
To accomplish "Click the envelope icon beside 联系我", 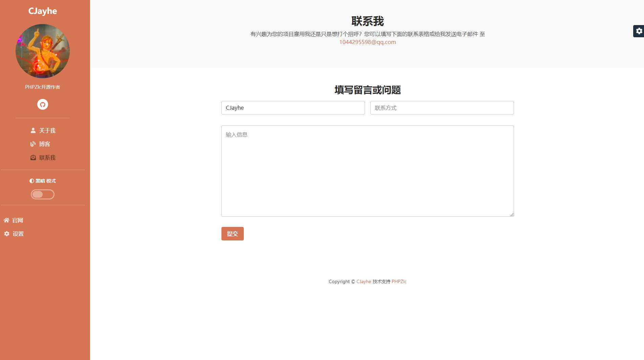I will [33, 157].
